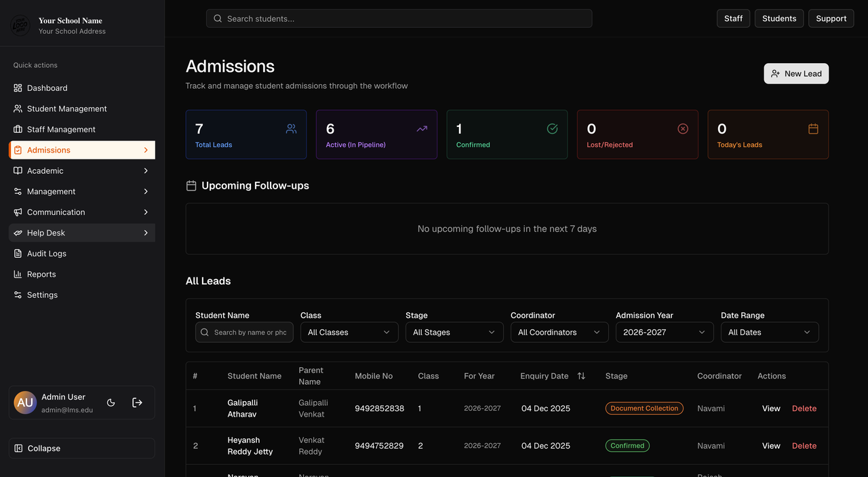Create a New Lead

pyautogui.click(x=796, y=74)
